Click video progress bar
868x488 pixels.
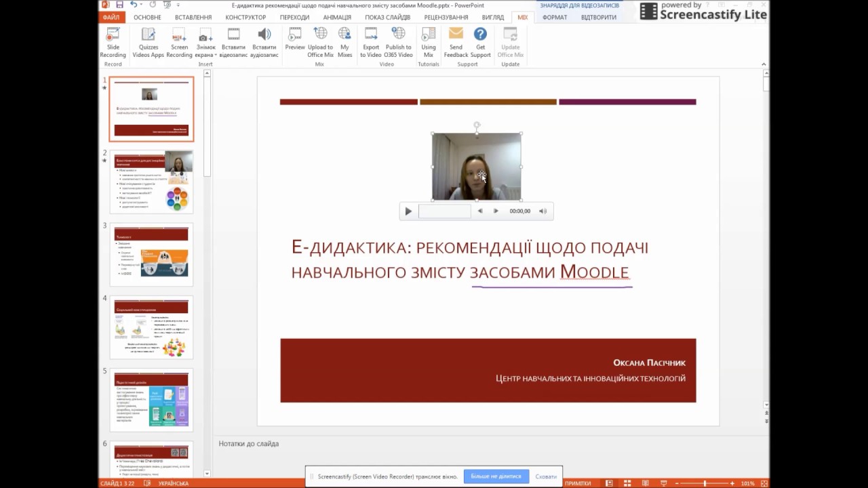[444, 211]
